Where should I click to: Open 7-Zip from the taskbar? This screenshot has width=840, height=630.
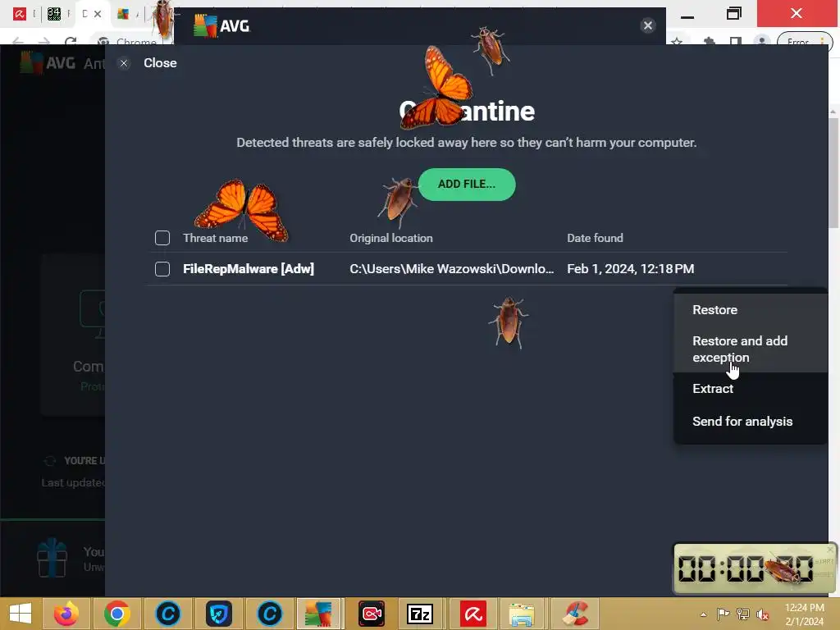pyautogui.click(x=420, y=614)
